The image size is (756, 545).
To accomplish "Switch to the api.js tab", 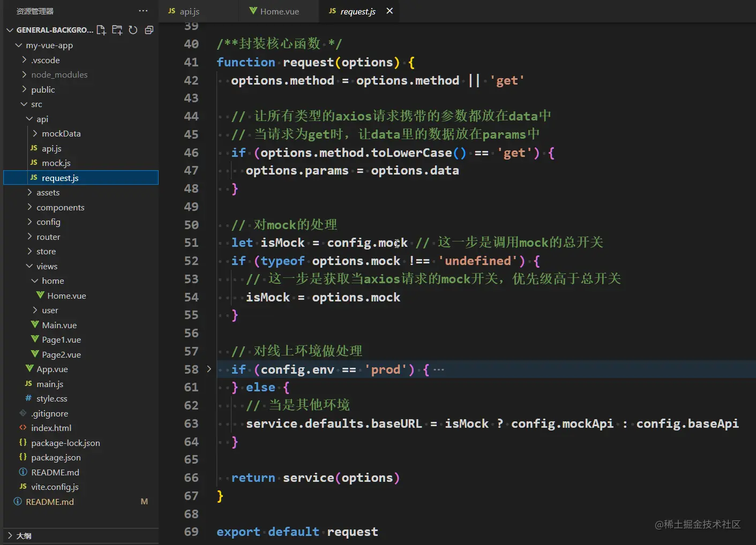I will point(189,11).
